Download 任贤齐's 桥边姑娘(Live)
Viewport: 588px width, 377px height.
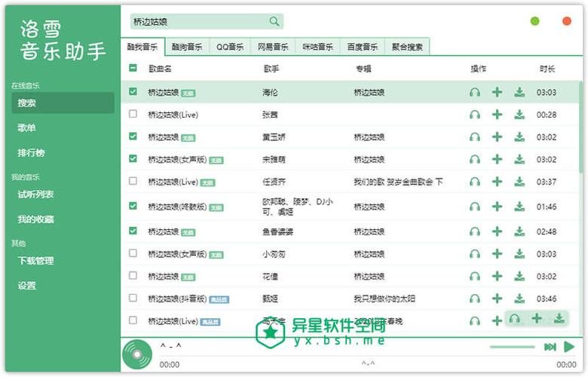pos(519,182)
